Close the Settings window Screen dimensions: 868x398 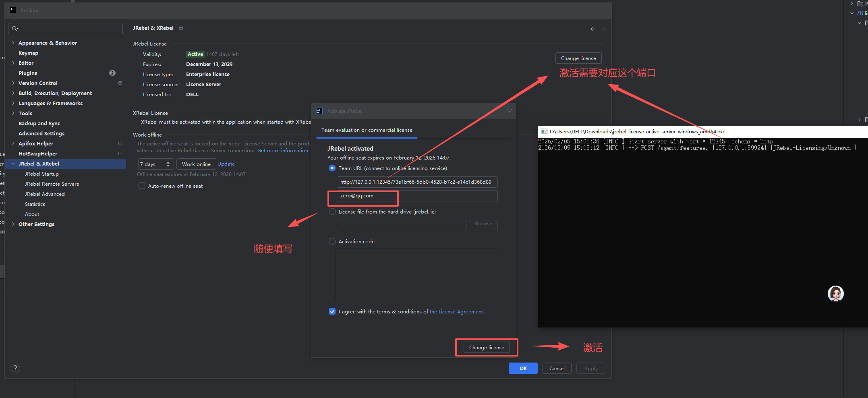click(605, 10)
